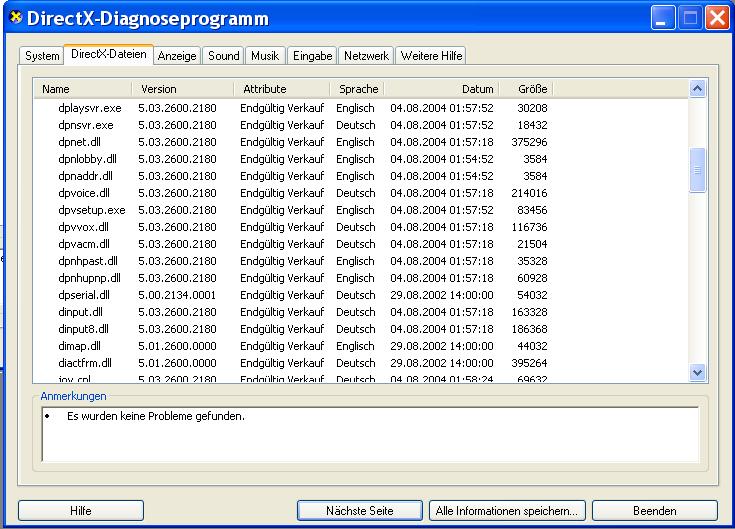735x529 pixels.
Task: Click the DirectX title bar icon
Action: pos(15,18)
